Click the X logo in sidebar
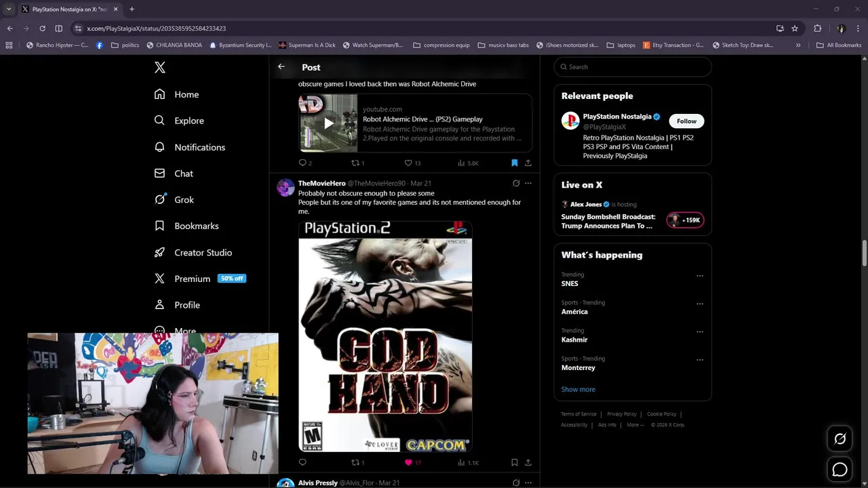Screen dimensions: 868x488 pos(160,67)
